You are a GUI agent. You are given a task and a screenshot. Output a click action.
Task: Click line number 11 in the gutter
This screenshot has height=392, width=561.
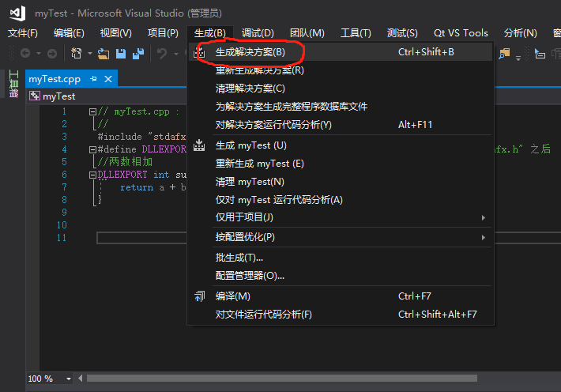point(62,238)
